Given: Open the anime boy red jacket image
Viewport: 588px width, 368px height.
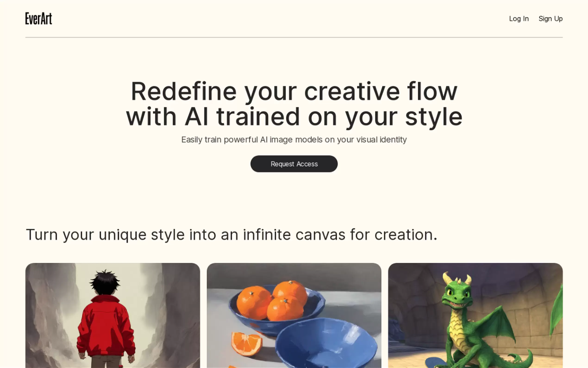Looking at the screenshot, I should click(x=113, y=315).
